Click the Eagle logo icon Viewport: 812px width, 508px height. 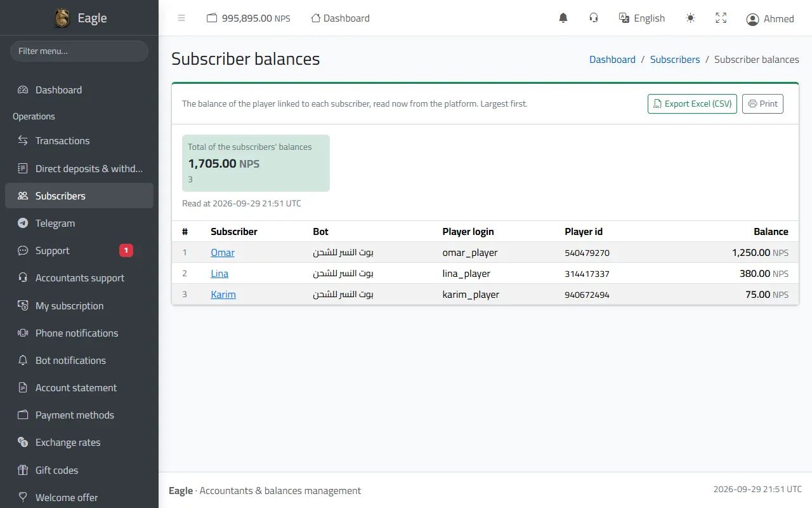coord(62,18)
